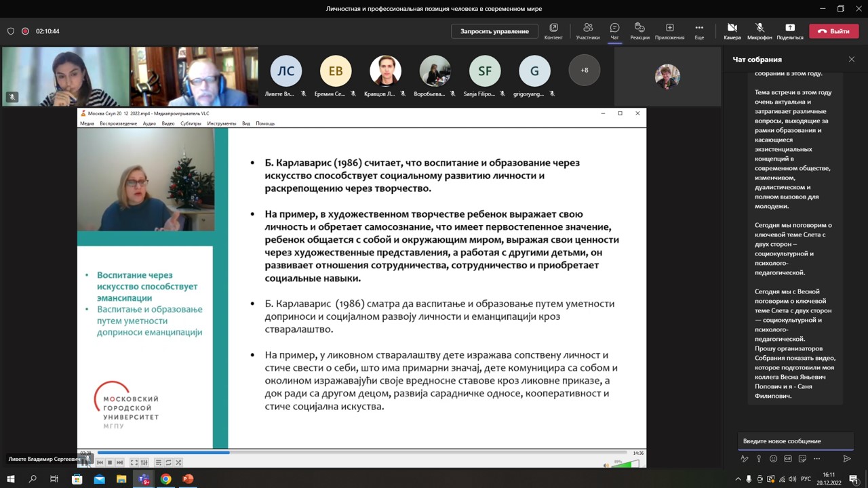Image resolution: width=868 pixels, height=488 pixels.
Task: Open Приложения apps in meeting toolbar
Action: (669, 30)
